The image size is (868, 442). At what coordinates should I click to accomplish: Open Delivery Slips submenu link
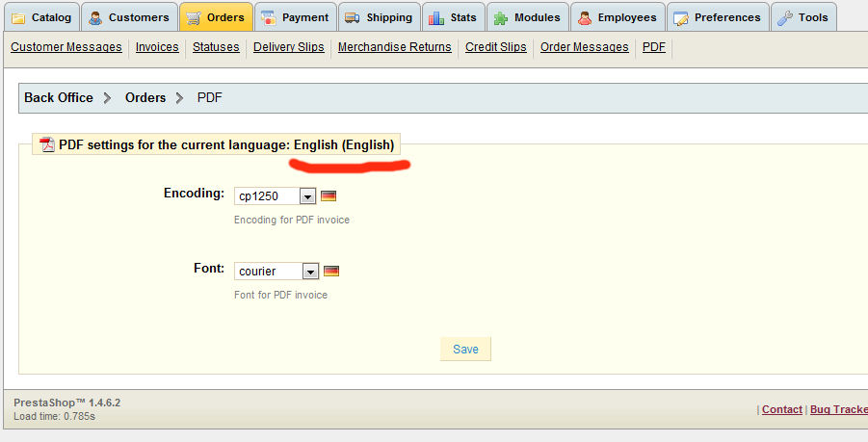[x=288, y=47]
